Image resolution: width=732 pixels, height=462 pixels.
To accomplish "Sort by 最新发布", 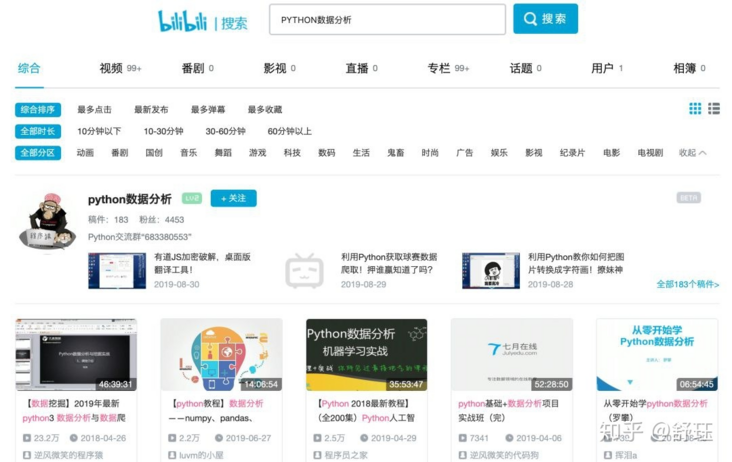I will point(151,110).
